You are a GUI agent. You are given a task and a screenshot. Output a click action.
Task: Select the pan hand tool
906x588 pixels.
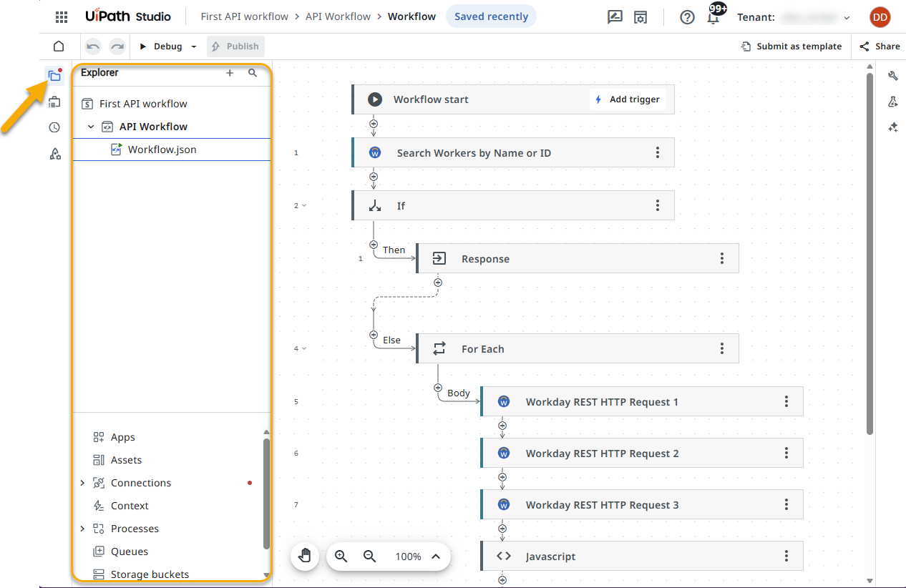[x=305, y=557]
